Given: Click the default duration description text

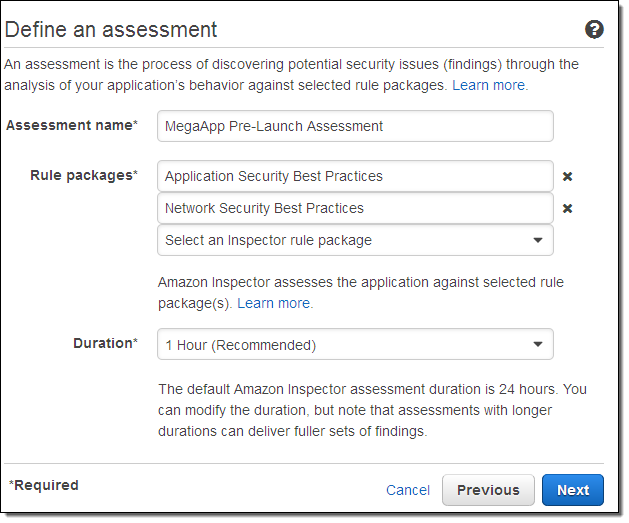Looking at the screenshot, I should [372, 410].
